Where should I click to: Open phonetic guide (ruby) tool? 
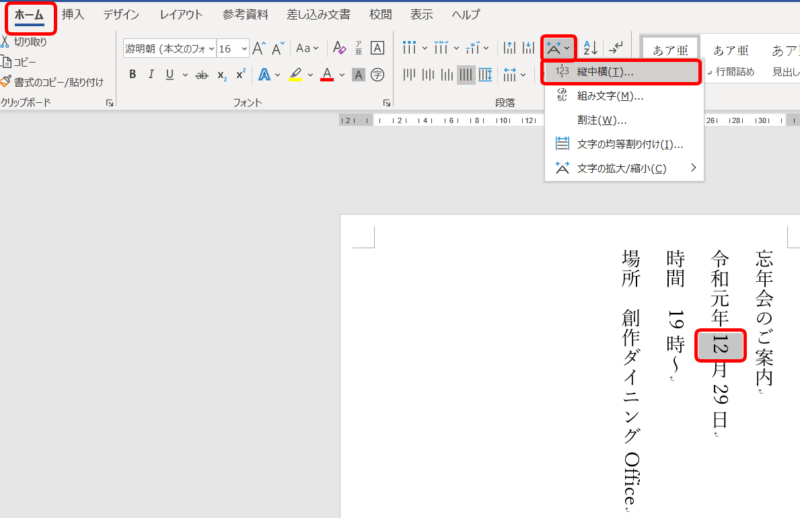pos(358,48)
